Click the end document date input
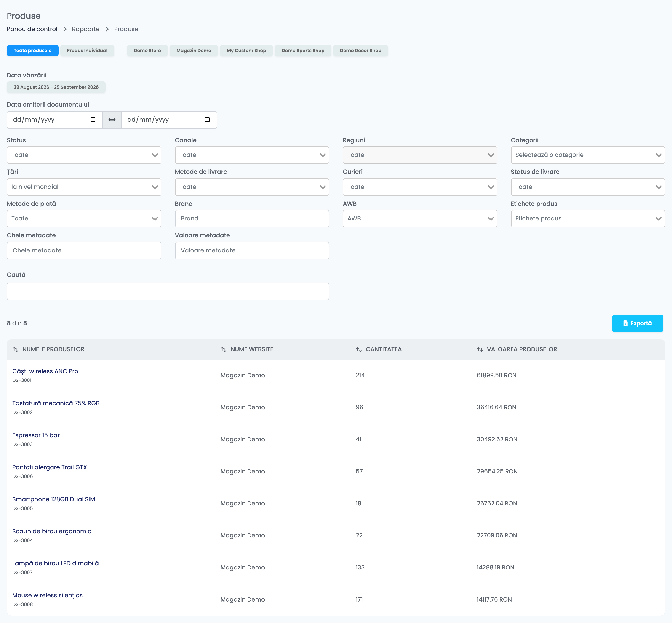This screenshot has height=623, width=672. point(169,120)
